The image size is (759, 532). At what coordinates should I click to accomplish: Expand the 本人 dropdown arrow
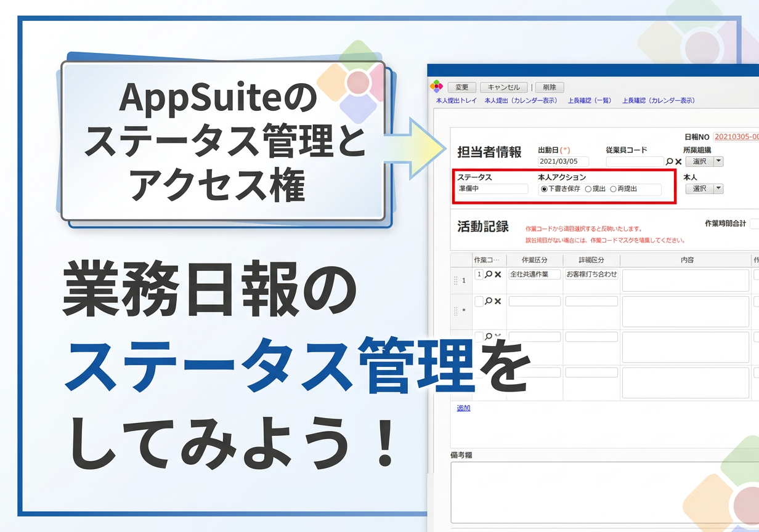click(718, 188)
